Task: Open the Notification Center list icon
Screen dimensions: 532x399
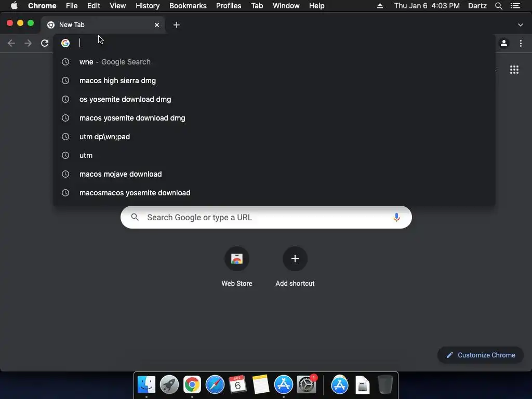Action: pos(515,6)
